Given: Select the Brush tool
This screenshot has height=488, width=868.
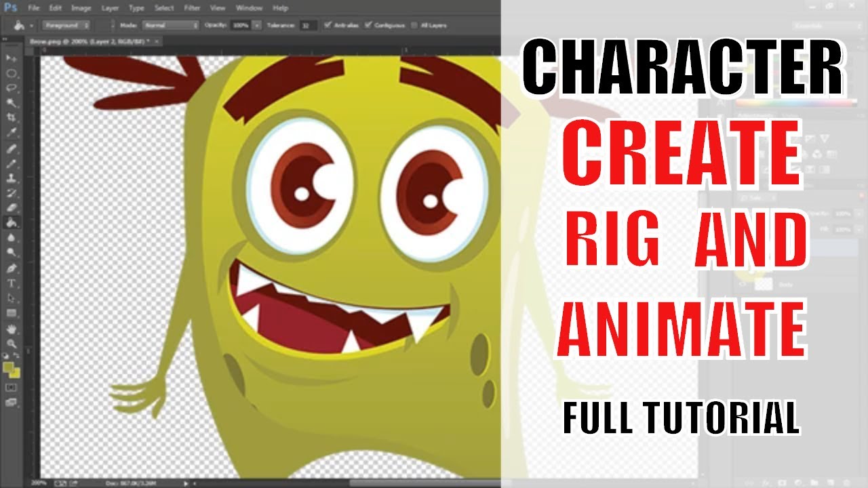Looking at the screenshot, I should pos(12,164).
